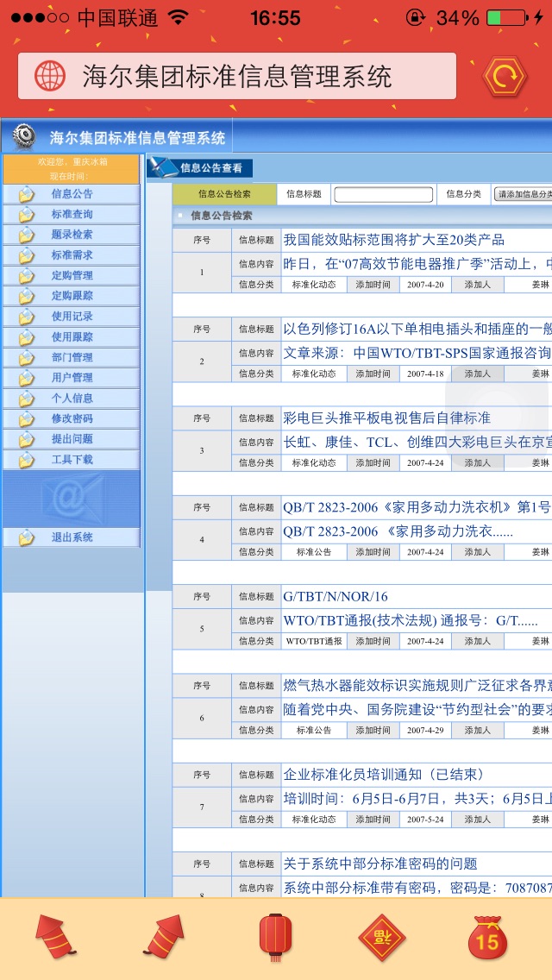Tap the date cell 2007-5-24

[425, 820]
